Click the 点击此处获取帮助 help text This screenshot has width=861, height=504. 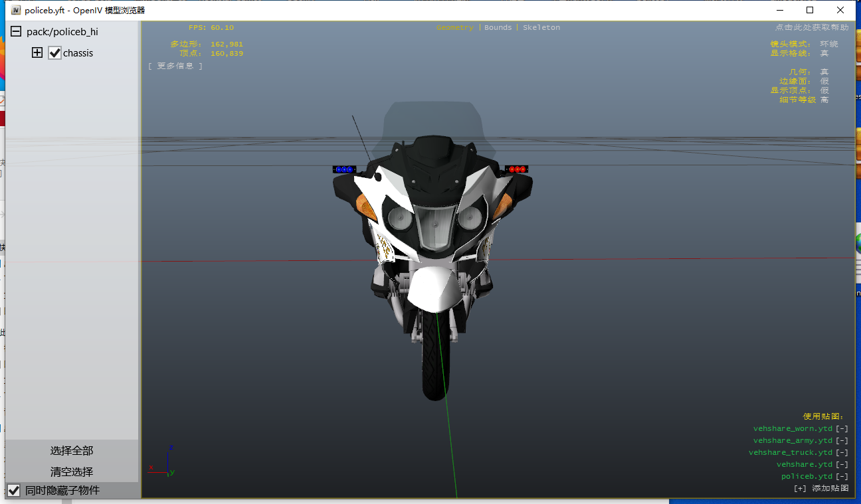(811, 28)
